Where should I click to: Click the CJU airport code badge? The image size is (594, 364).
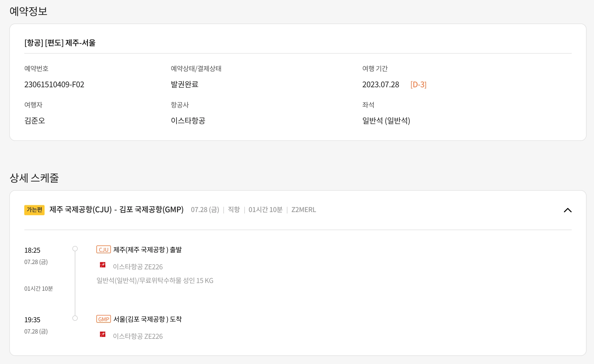point(104,250)
